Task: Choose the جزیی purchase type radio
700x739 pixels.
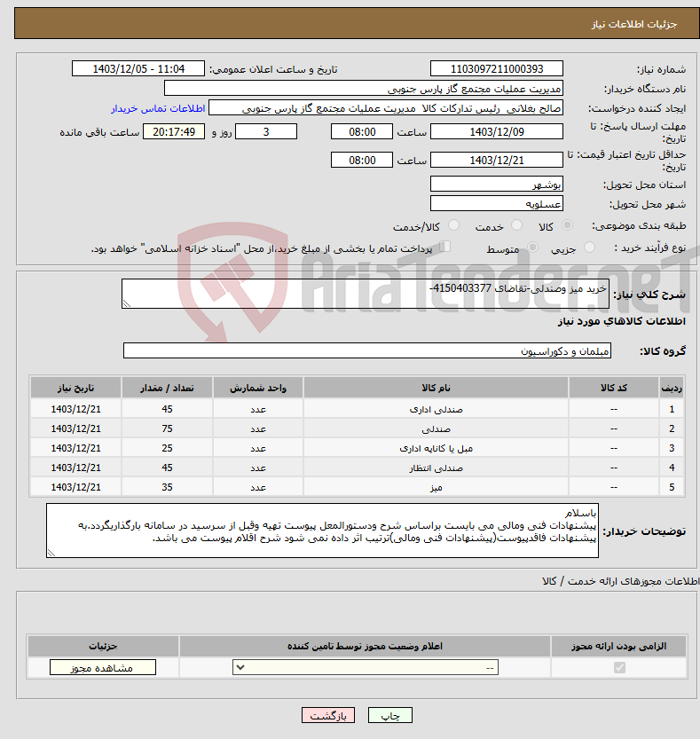Action: (x=589, y=248)
